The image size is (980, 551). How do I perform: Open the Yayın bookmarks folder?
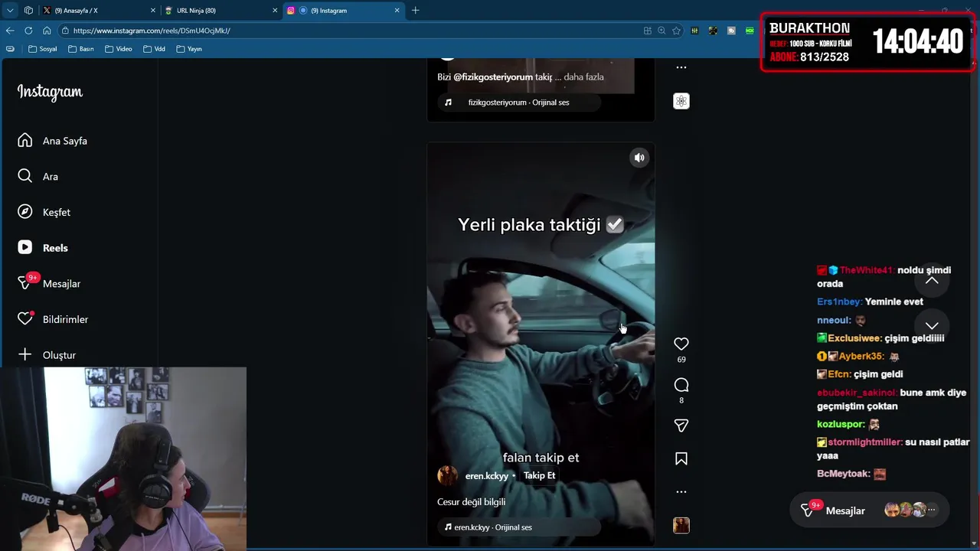(x=189, y=49)
